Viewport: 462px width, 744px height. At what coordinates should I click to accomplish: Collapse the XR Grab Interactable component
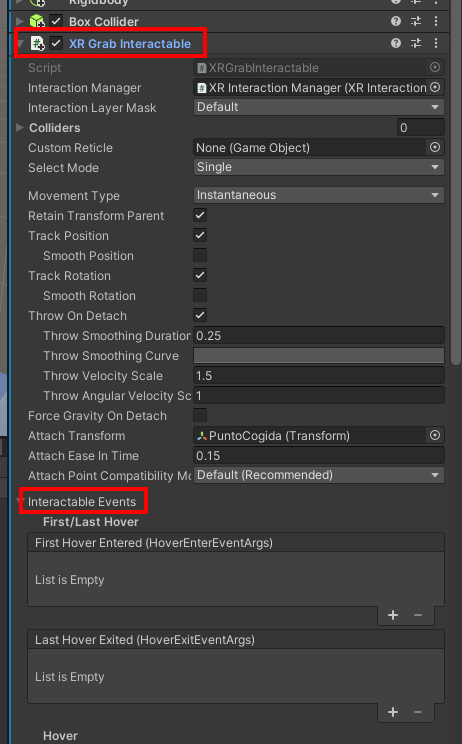(x=20, y=44)
